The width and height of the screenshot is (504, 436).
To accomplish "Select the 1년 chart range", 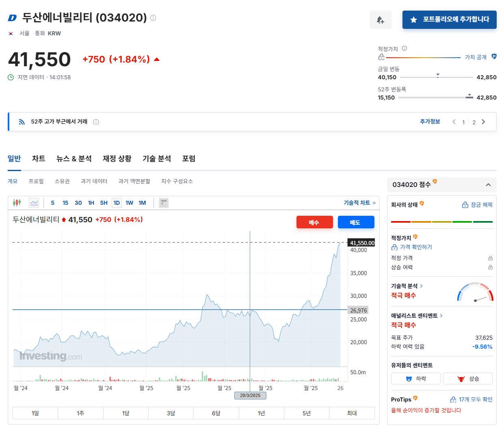I will tap(262, 413).
